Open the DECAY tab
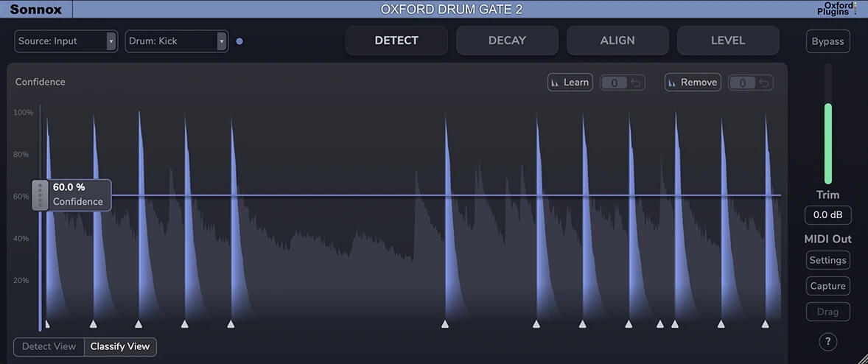 [506, 41]
